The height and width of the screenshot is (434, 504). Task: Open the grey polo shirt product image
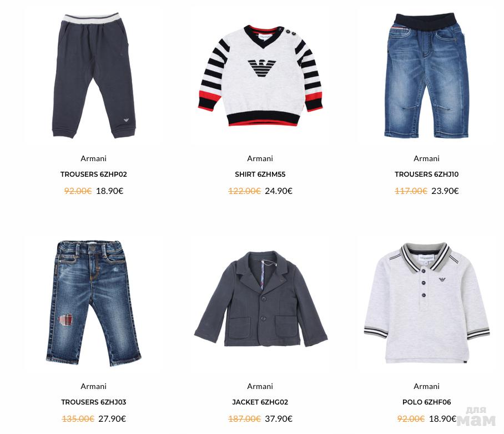pos(426,303)
